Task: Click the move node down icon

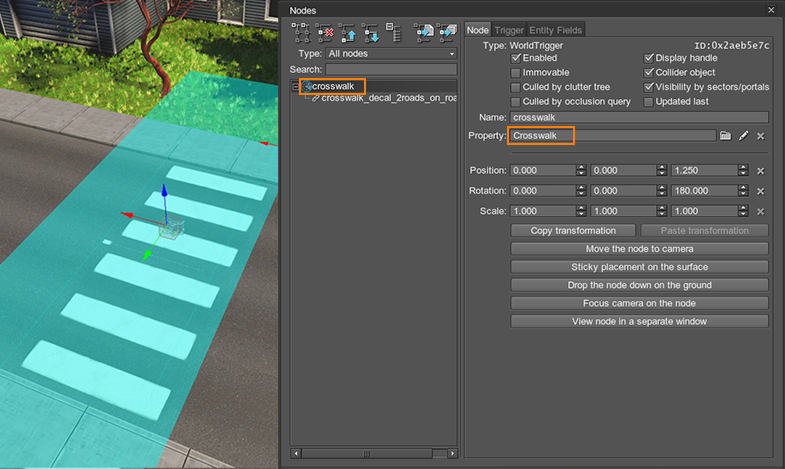Action: pos(371,32)
